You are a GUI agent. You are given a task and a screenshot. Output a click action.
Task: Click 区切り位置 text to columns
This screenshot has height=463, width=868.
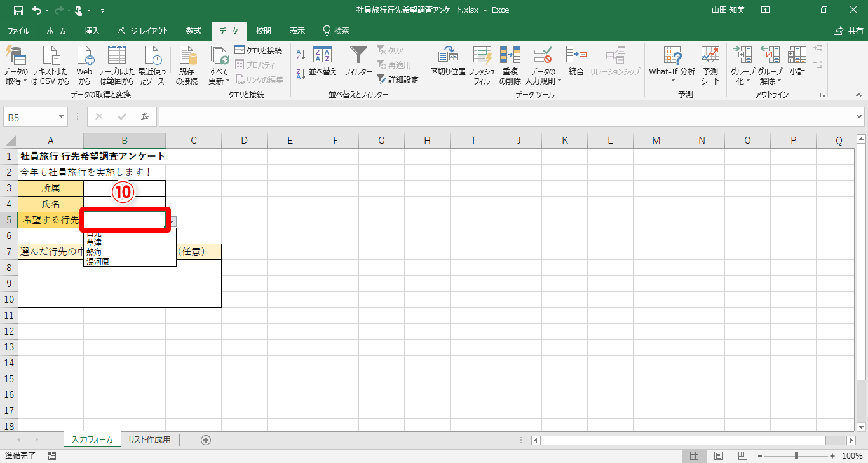point(448,62)
